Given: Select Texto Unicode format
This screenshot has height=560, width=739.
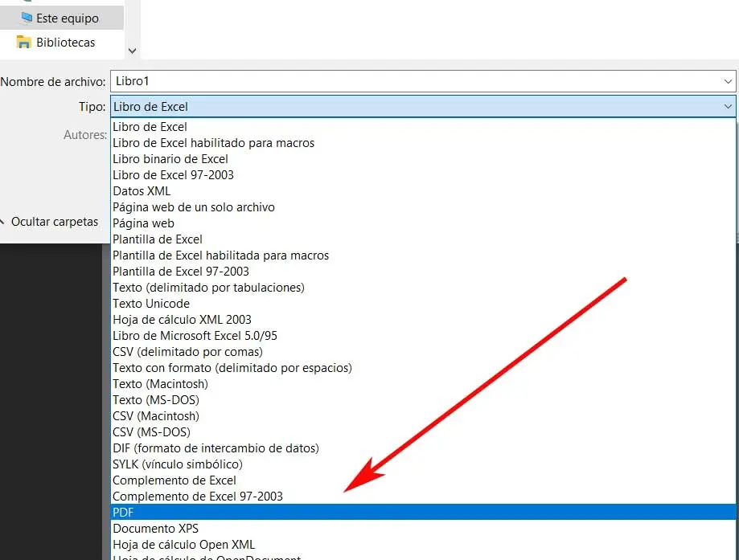Looking at the screenshot, I should pos(423,304).
